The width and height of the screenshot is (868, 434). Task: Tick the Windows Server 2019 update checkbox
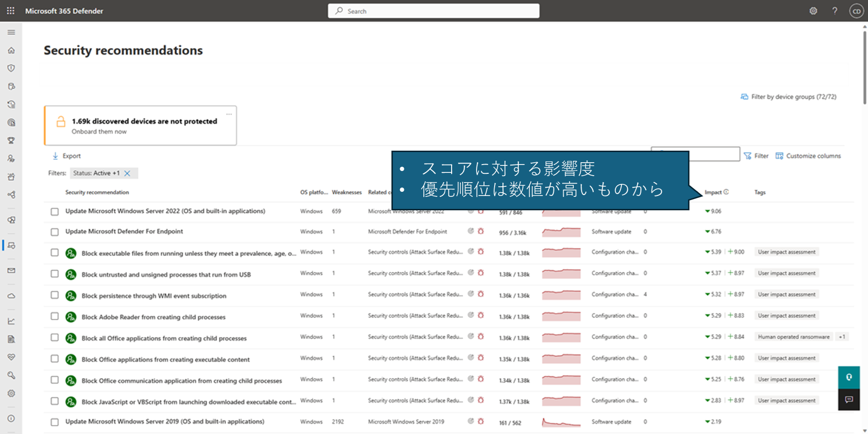click(x=55, y=422)
